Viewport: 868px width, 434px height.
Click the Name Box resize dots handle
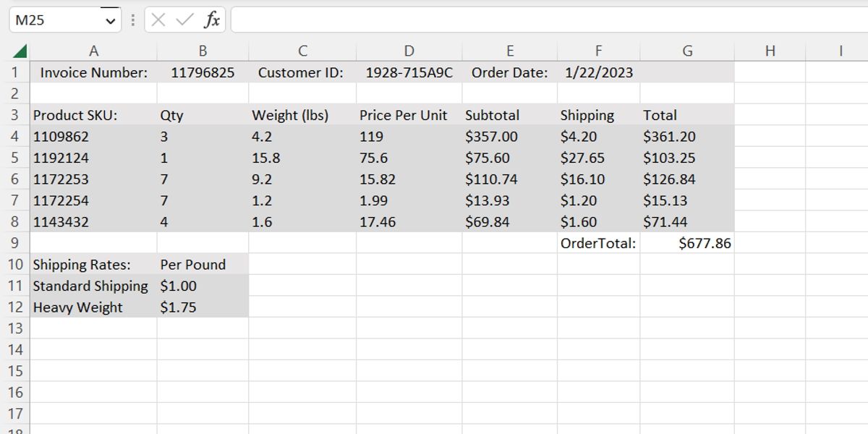[x=132, y=20]
